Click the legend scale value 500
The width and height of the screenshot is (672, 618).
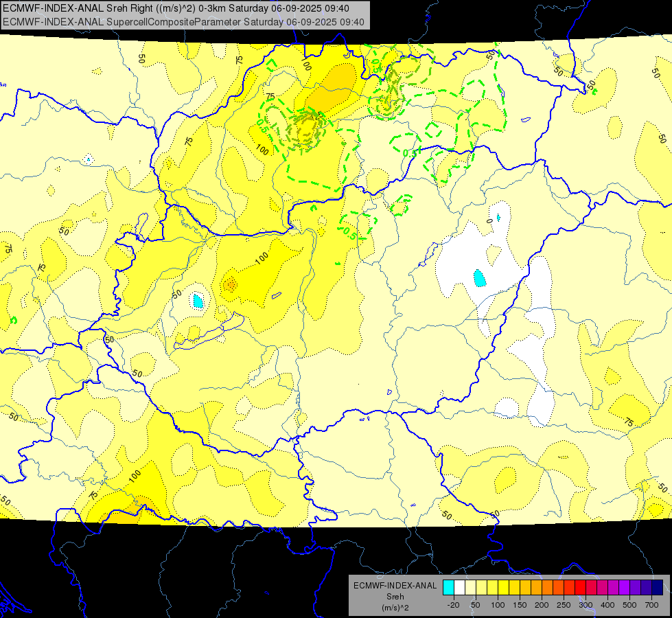pos(629,605)
